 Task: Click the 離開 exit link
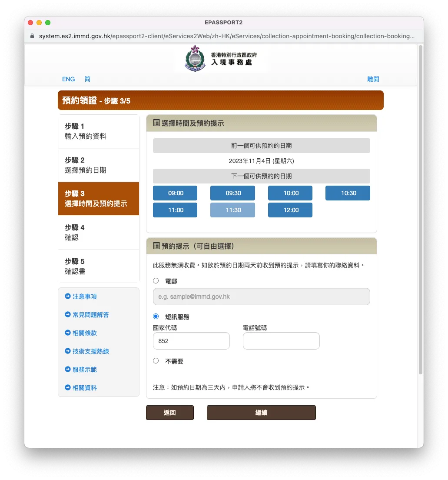coord(373,79)
